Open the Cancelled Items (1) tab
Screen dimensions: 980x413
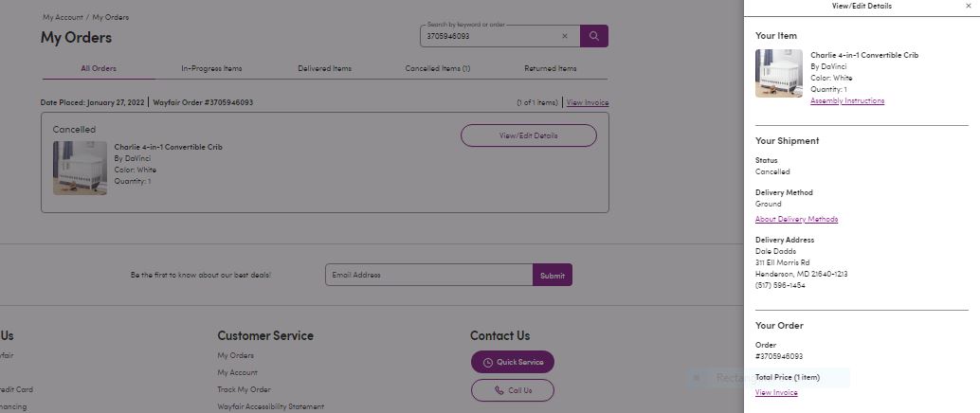[x=438, y=69]
